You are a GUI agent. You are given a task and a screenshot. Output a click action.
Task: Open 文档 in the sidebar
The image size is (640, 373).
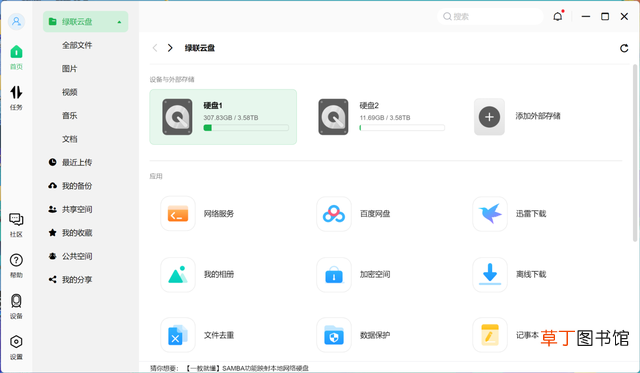point(69,139)
